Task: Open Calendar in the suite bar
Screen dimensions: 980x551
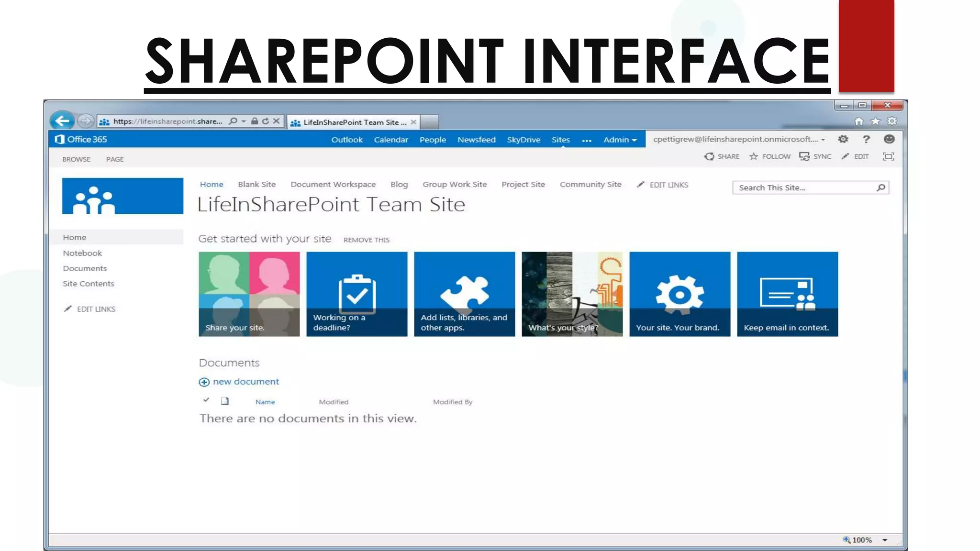Action: click(x=391, y=140)
